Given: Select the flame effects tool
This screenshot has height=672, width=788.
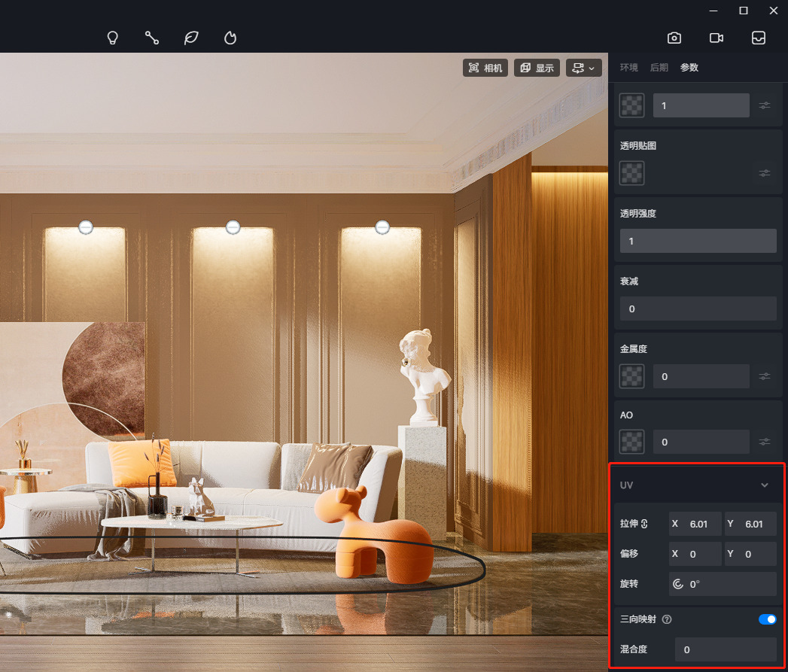Looking at the screenshot, I should [230, 38].
